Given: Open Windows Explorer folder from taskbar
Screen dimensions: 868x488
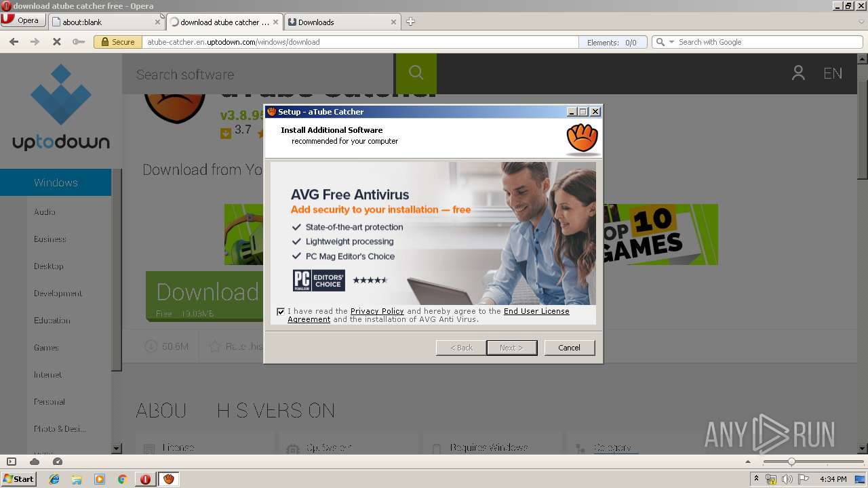Looking at the screenshot, I should pyautogui.click(x=77, y=479).
